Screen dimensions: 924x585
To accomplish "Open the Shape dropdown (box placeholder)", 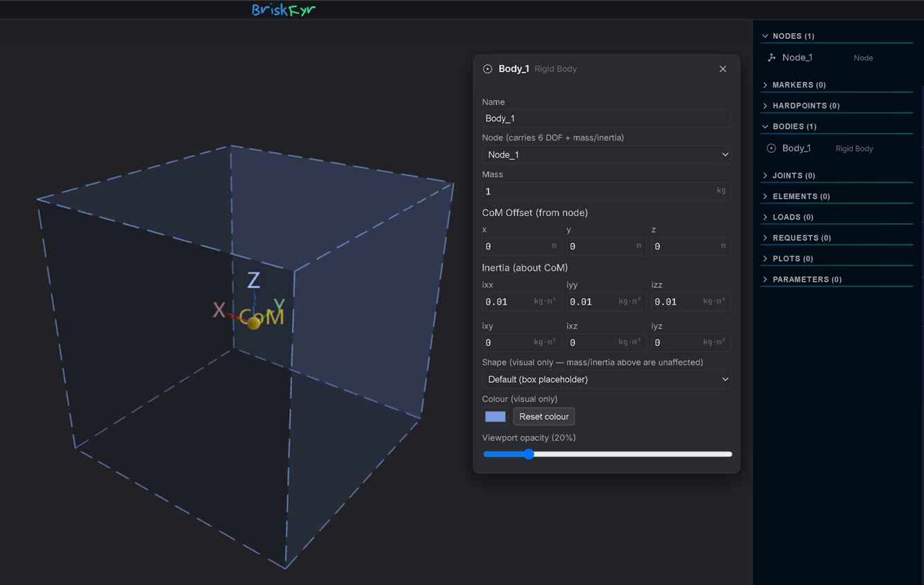I will point(606,379).
